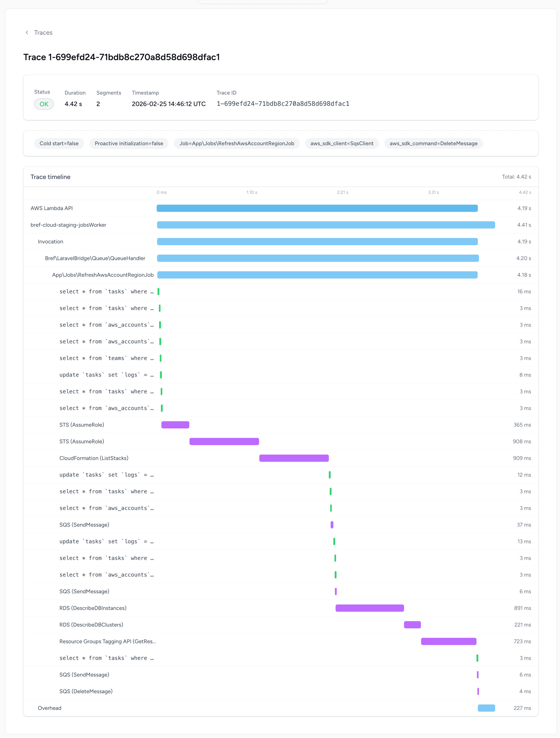Click the OK status badge
The image size is (560, 738).
[x=44, y=104]
